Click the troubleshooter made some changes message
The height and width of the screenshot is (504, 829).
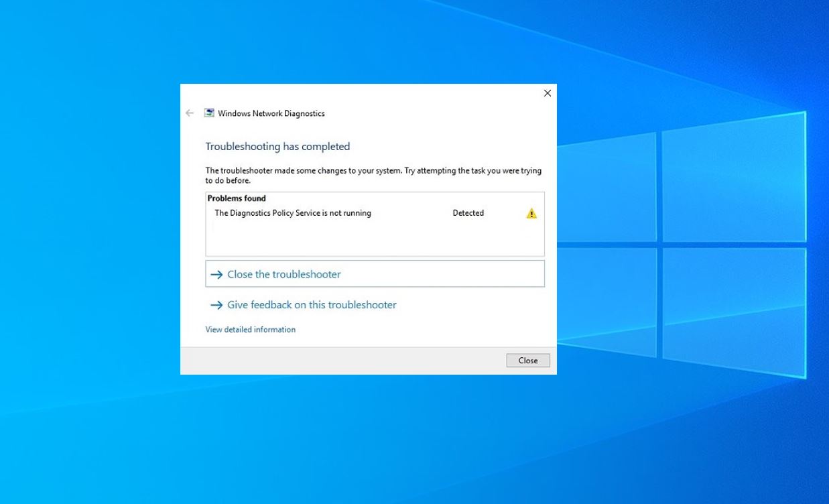click(373, 176)
